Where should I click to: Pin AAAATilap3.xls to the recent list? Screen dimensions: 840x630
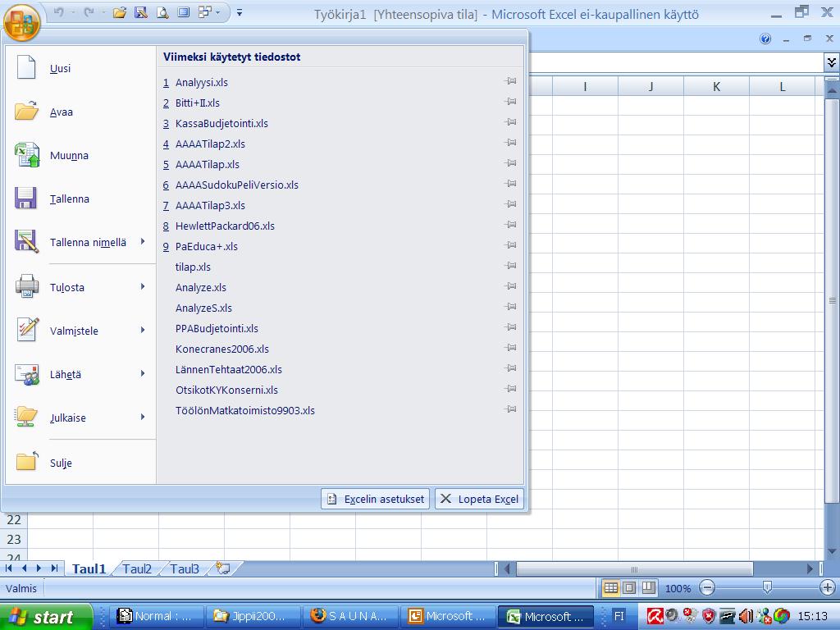(510, 204)
